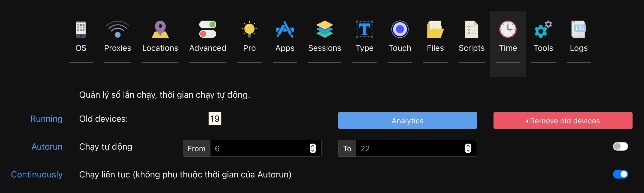
Task: Select the Pro lightbulb icon
Action: 249,29
